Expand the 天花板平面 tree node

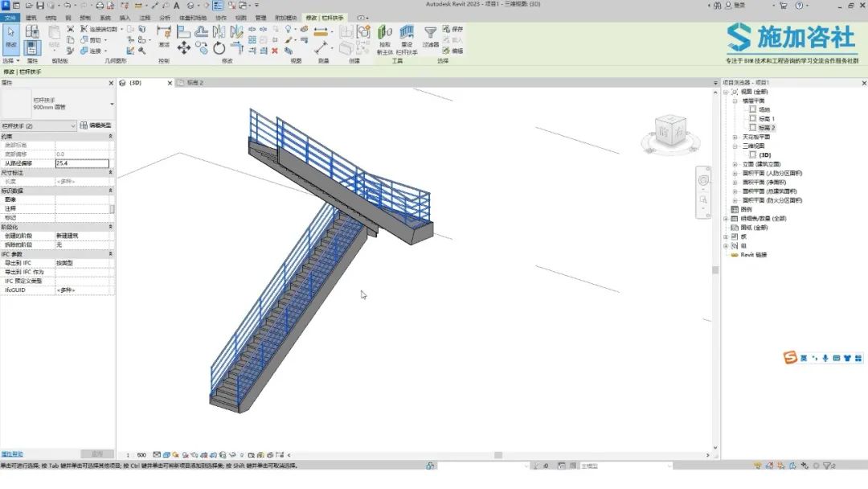(x=735, y=138)
